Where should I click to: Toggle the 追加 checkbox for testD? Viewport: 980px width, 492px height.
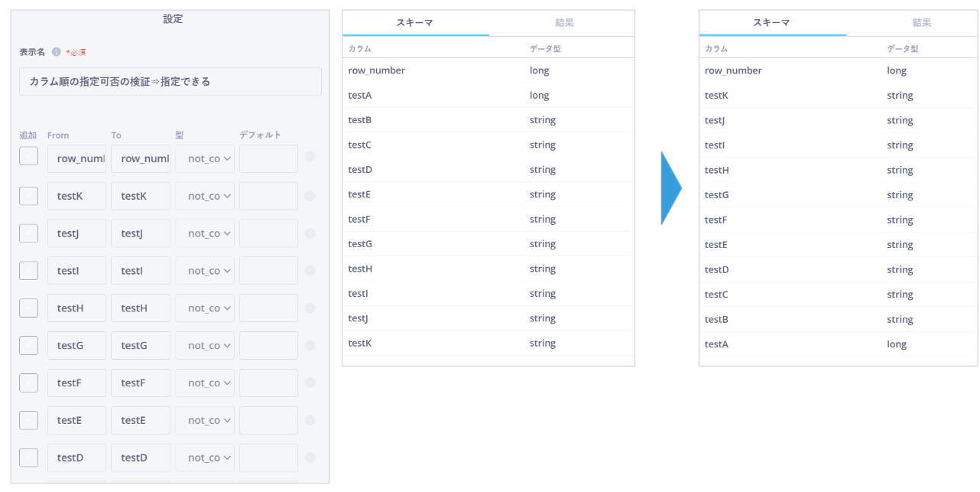[28, 457]
